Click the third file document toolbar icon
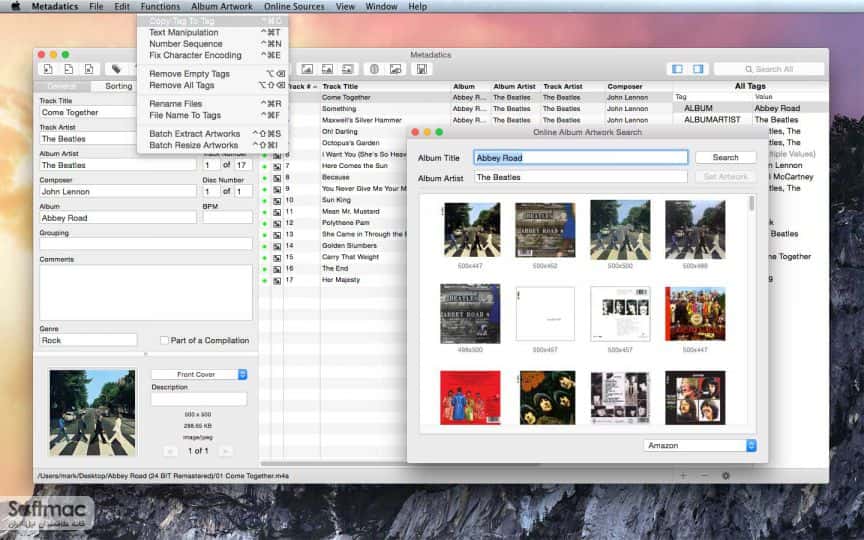This screenshot has width=864, height=540. pyautogui.click(x=89, y=69)
